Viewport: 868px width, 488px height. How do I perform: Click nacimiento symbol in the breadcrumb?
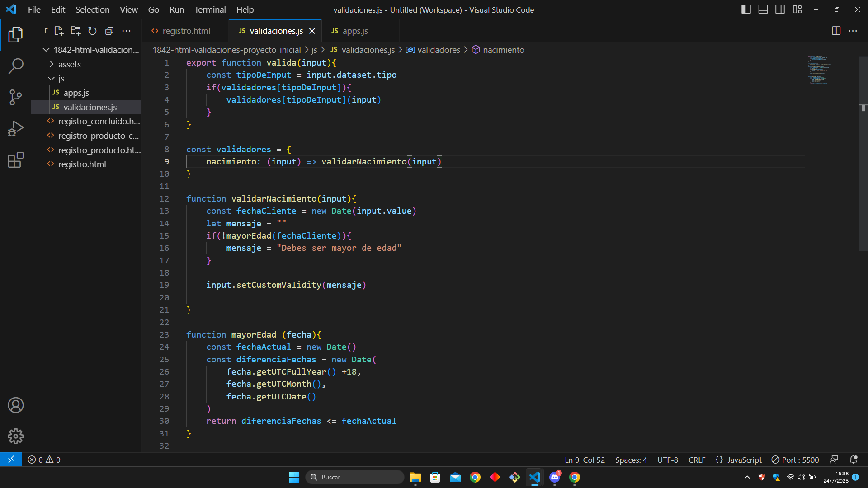[x=498, y=50]
